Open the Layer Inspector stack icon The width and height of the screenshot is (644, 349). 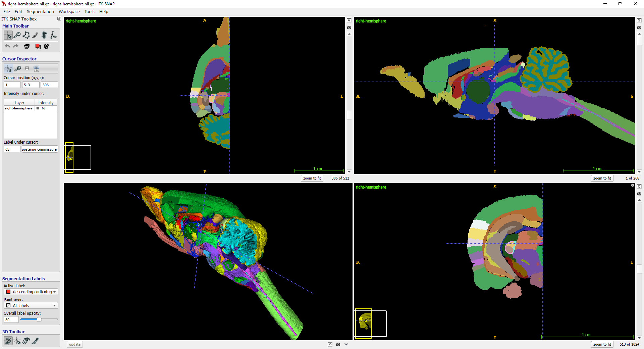(27, 46)
